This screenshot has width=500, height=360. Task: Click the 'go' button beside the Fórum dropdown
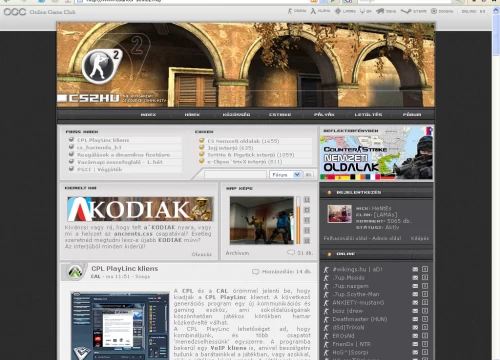(x=308, y=174)
